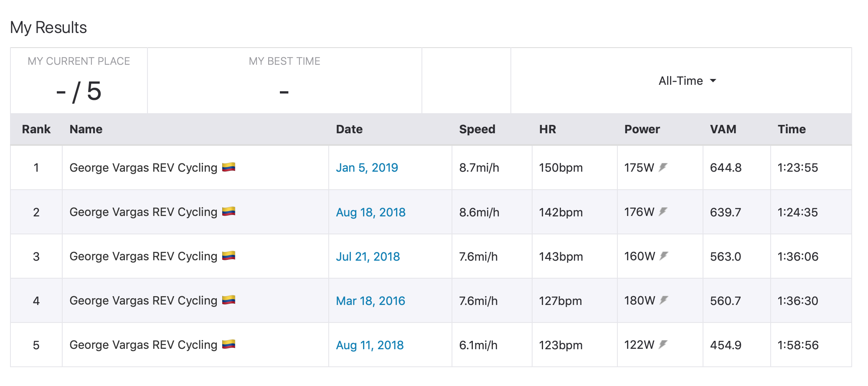Open the Aug 18, 2018 activity link
Viewport: 868px width, 386px height.
coord(371,212)
